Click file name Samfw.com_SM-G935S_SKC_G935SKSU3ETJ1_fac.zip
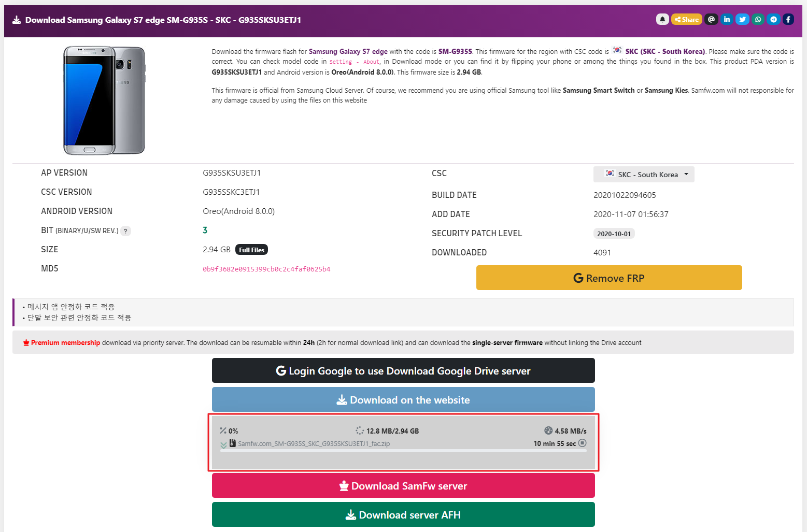The width and height of the screenshot is (807, 532). [314, 443]
